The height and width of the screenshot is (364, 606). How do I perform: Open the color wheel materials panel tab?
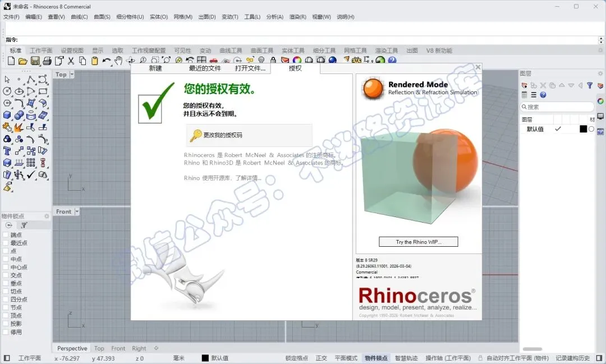point(600,102)
